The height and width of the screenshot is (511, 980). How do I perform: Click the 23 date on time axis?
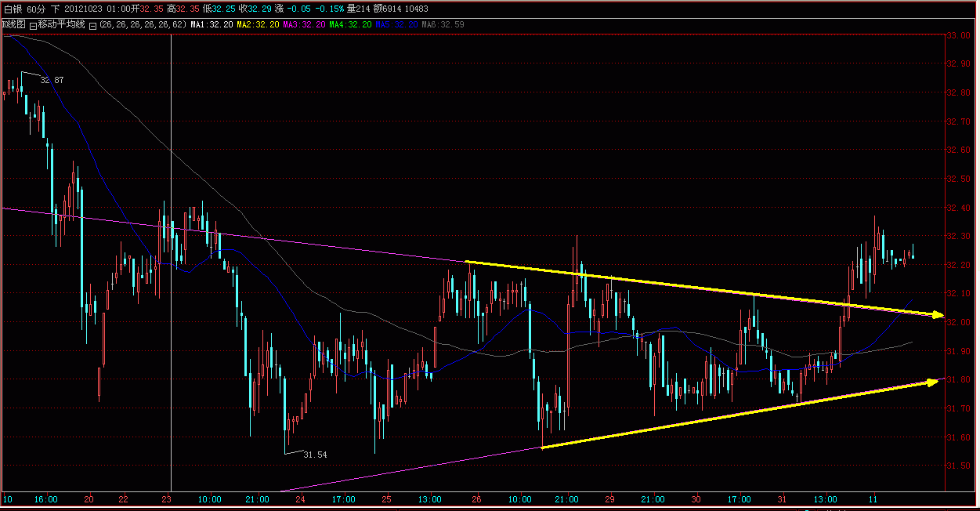click(x=167, y=498)
